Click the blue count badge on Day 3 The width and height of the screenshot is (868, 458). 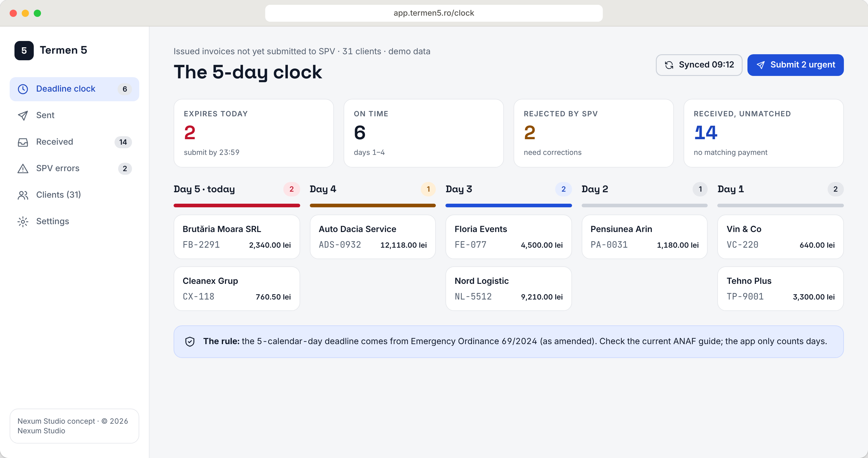563,189
